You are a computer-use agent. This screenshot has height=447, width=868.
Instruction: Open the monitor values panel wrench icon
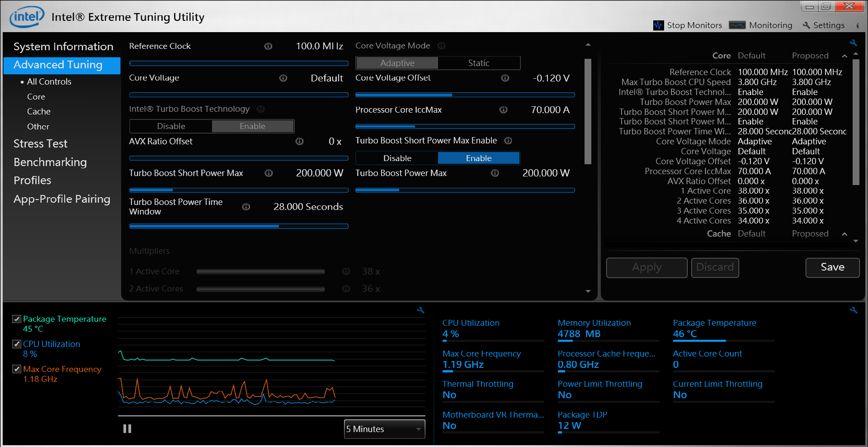tap(854, 310)
